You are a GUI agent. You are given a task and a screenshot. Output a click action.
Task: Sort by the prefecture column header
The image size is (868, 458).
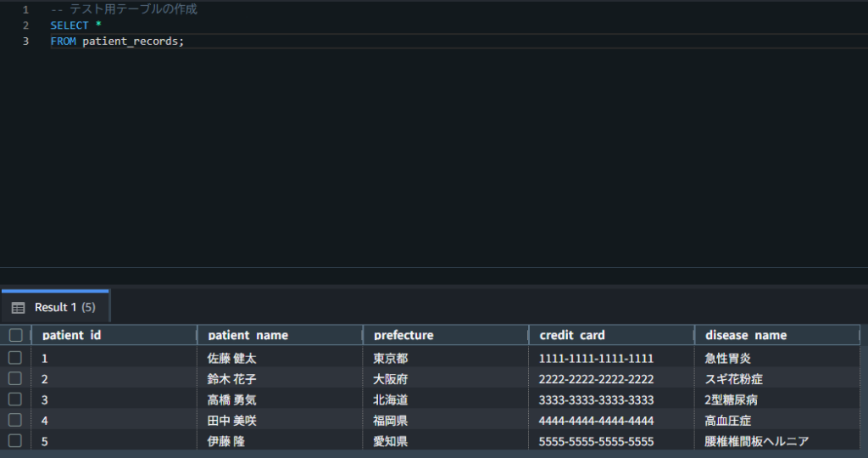(x=446, y=335)
